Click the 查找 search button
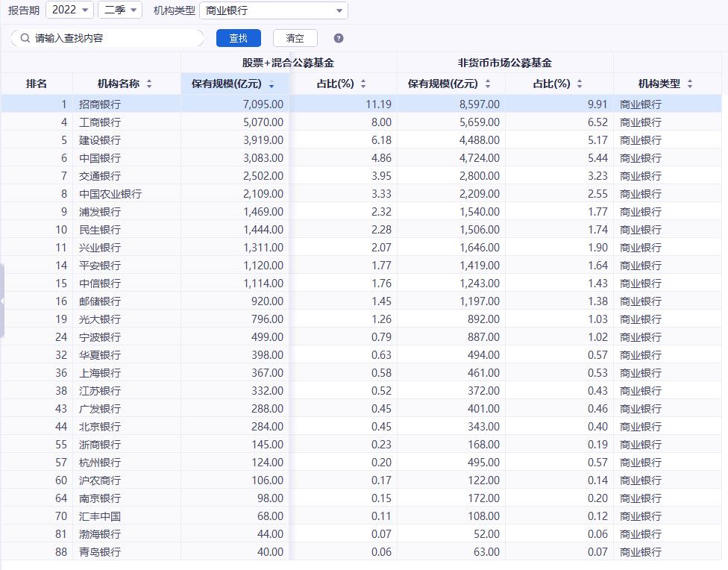 pyautogui.click(x=238, y=37)
